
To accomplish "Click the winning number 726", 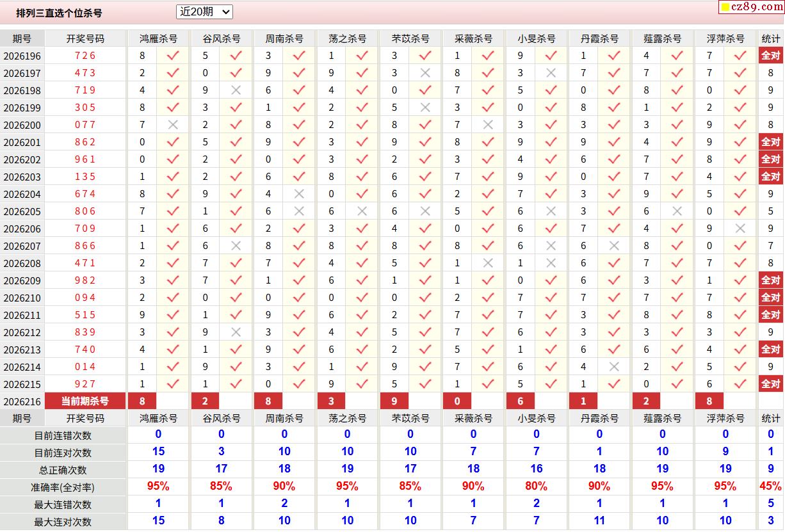I will (85, 56).
